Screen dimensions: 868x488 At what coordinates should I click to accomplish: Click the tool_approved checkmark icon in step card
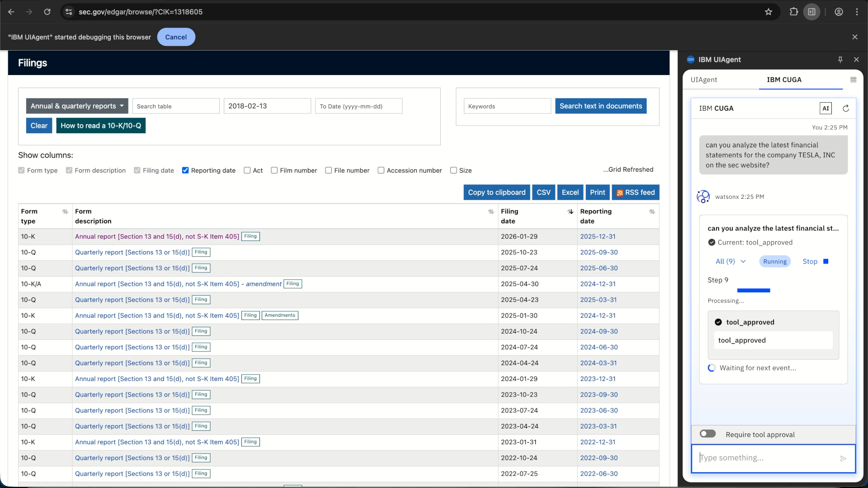click(718, 322)
